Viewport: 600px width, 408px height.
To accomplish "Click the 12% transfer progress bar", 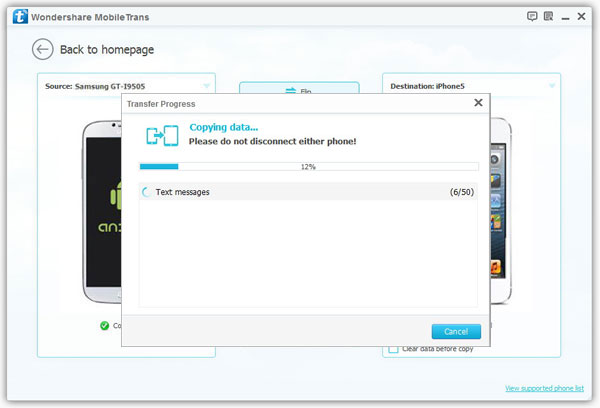I will (309, 166).
